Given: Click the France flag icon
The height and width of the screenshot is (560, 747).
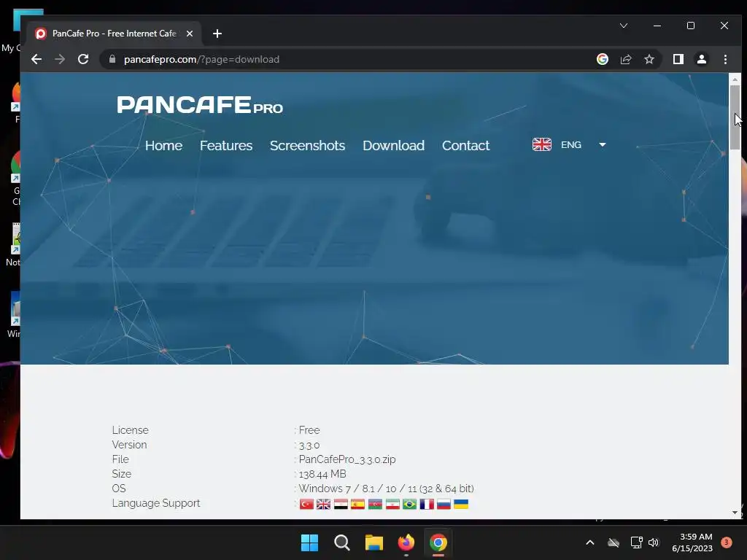Looking at the screenshot, I should click(426, 504).
